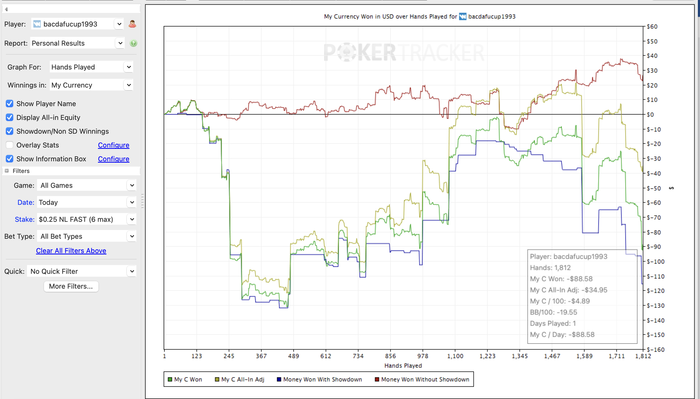Click Clear All Filters Above link
This screenshot has width=700, height=399.
click(71, 251)
